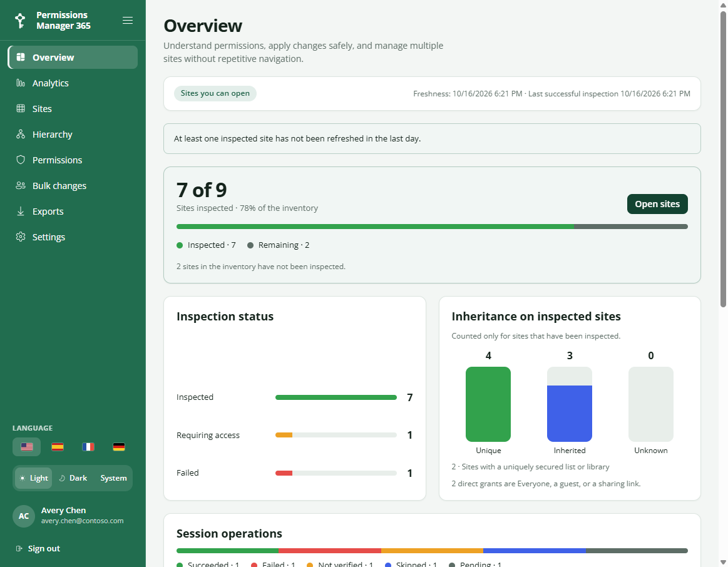Viewport: 728px width, 567px height.
Task: Switch language to German flag
Action: 119,447
